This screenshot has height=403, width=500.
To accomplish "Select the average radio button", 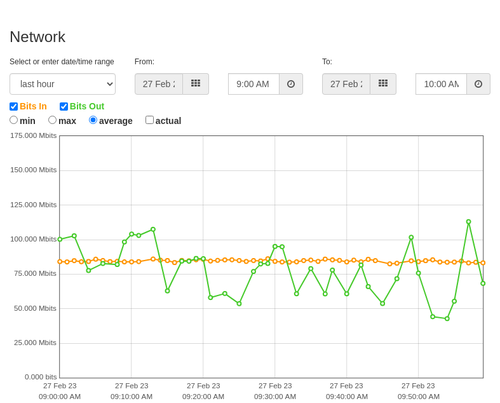I will pyautogui.click(x=93, y=120).
